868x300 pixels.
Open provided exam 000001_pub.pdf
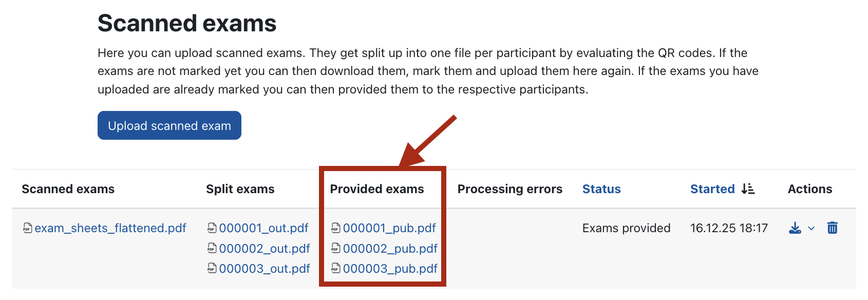click(x=389, y=228)
